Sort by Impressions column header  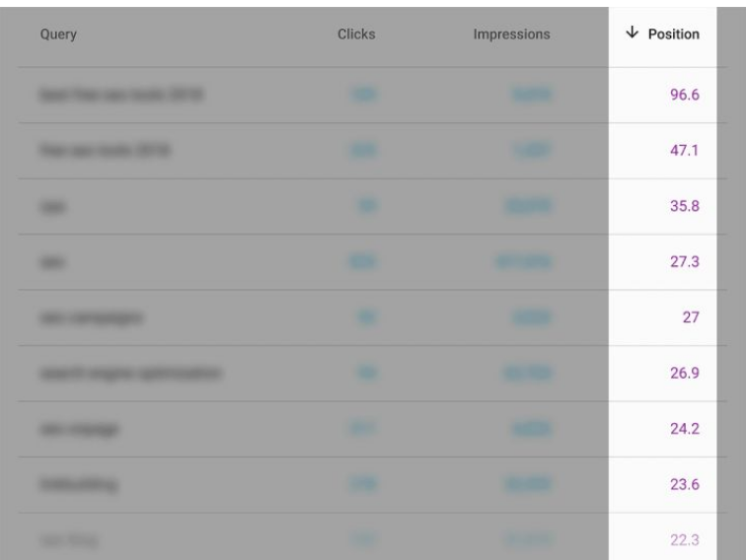tap(511, 35)
